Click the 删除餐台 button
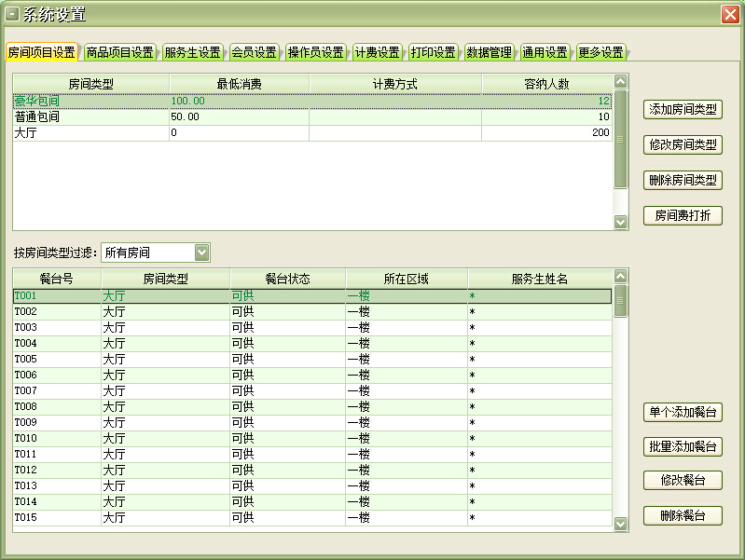 coord(683,515)
